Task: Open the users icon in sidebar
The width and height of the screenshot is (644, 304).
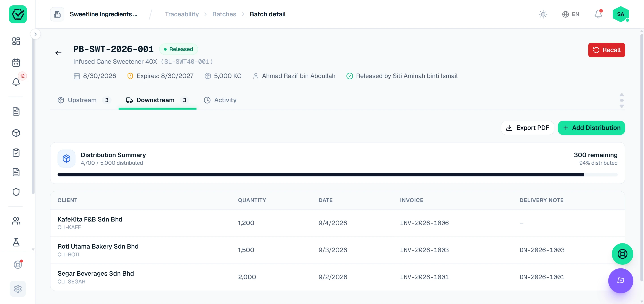Action: click(x=16, y=221)
